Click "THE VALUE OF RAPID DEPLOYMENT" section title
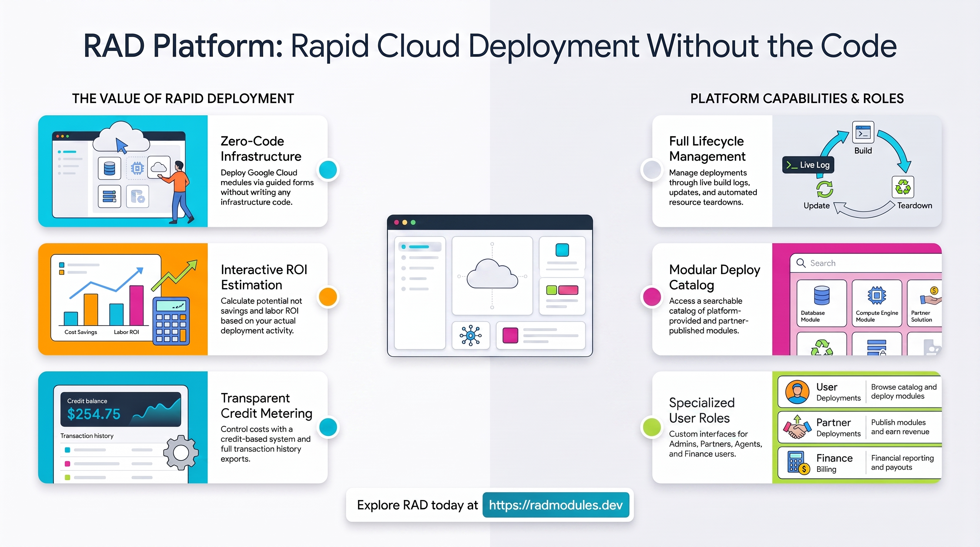The image size is (980, 547). point(183,99)
